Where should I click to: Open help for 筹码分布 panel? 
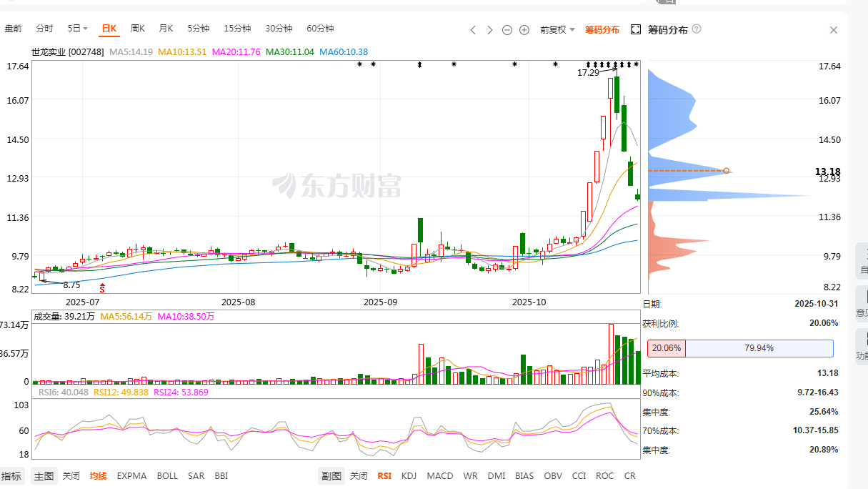(697, 29)
